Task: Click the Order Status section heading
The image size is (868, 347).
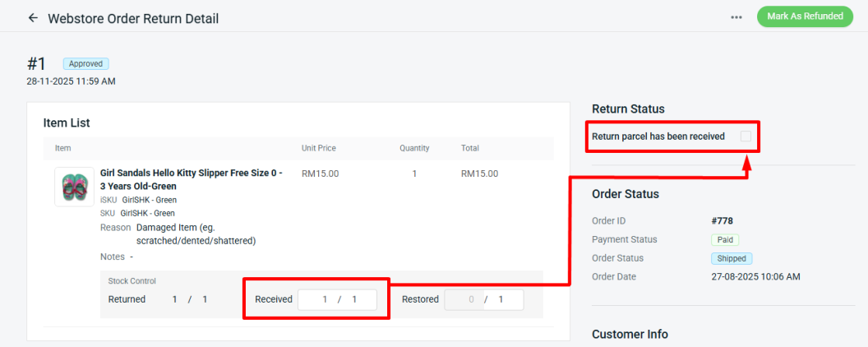Action: [625, 194]
